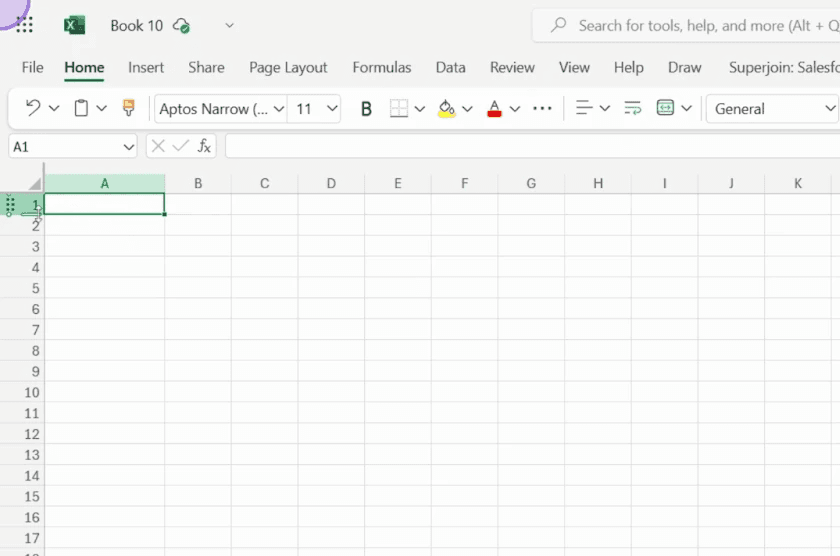840x556 pixels.
Task: Click the search box for tools and help
Action: tap(687, 25)
